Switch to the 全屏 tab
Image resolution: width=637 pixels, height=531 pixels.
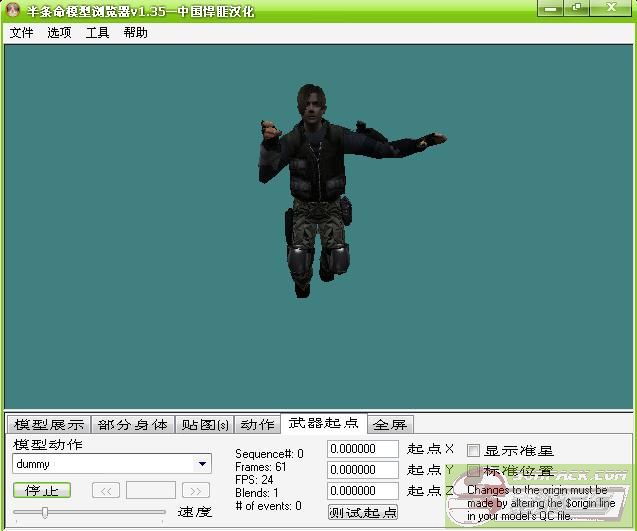(390, 425)
